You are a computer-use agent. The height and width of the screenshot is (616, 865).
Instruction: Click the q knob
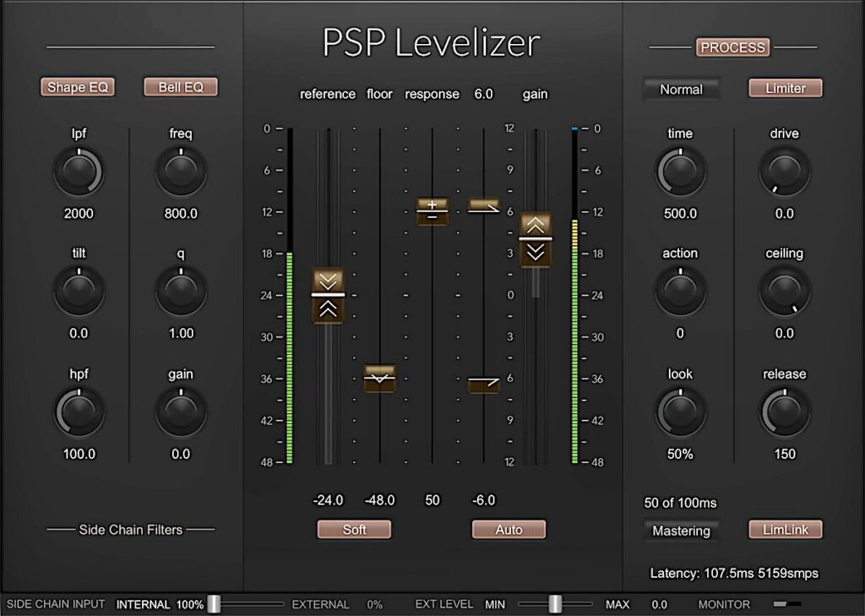tap(181, 292)
